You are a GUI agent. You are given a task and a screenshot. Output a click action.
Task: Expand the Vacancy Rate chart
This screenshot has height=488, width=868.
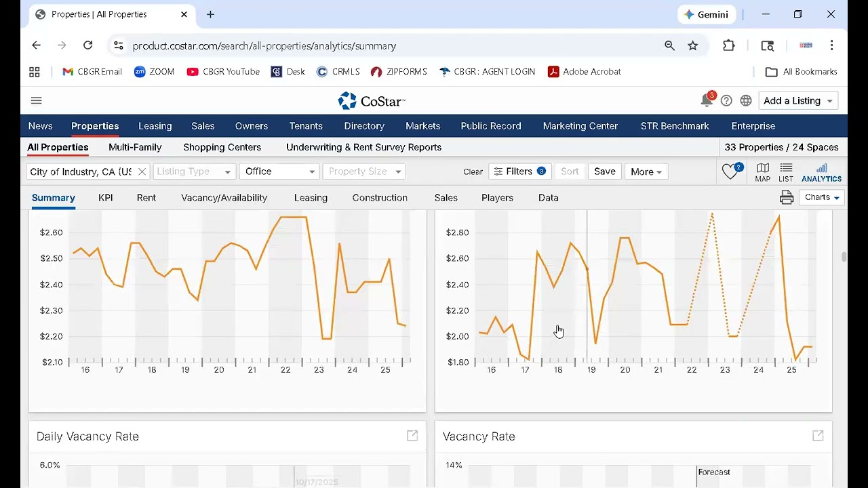(x=818, y=436)
